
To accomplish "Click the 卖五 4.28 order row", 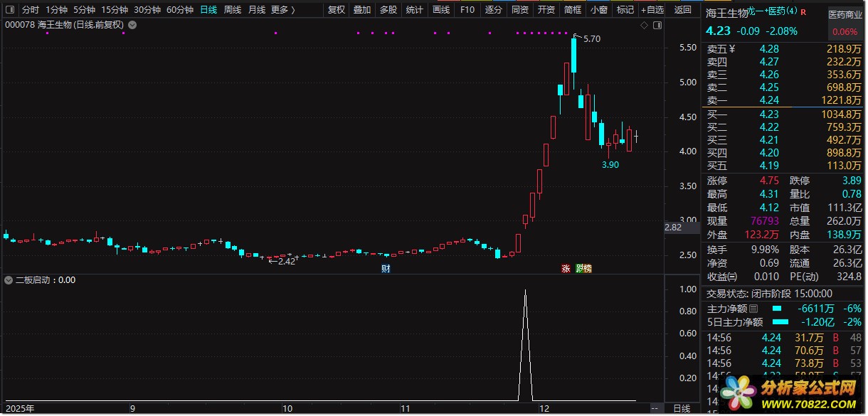I will [784, 49].
